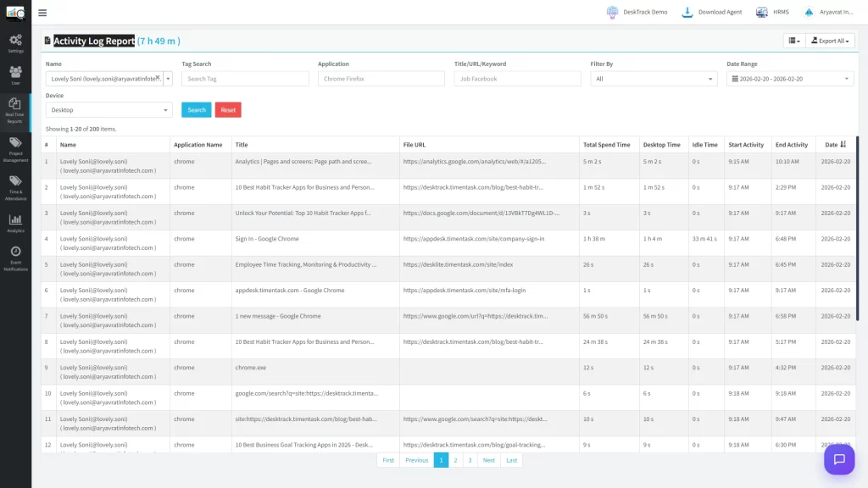868x488 pixels.
Task: Go to the First page
Action: pyautogui.click(x=388, y=460)
